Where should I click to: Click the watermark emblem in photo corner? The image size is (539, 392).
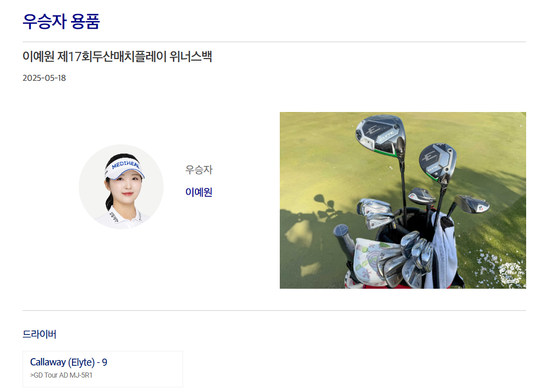512,274
